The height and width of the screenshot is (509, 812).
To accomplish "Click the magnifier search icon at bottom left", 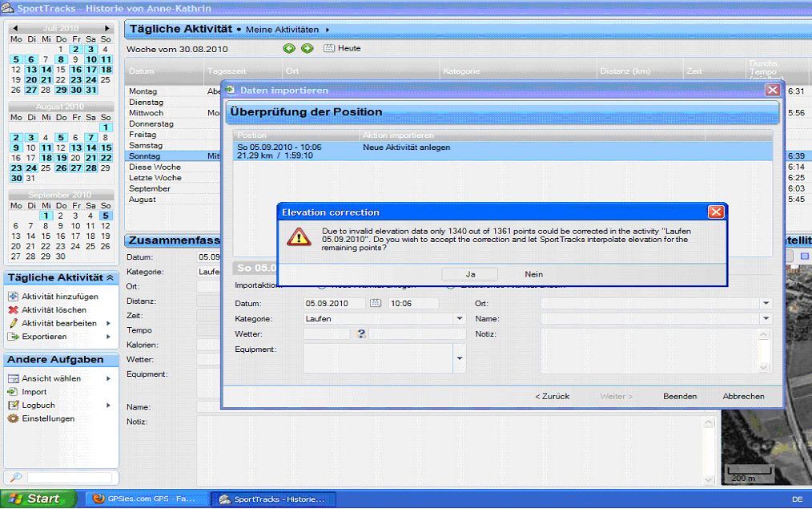I will coord(15,478).
